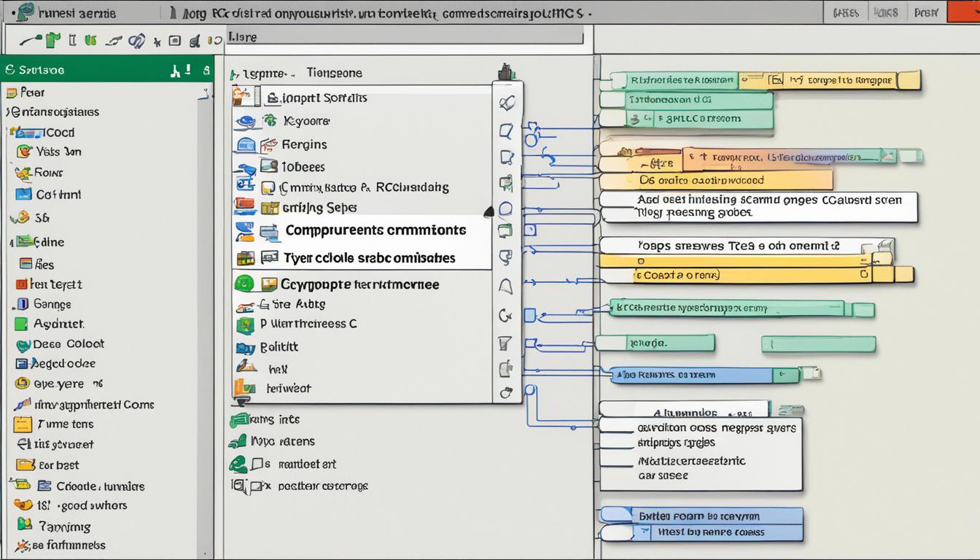Toggle the checkbox beside 'martioet art'
The width and height of the screenshot is (980, 560).
click(257, 464)
